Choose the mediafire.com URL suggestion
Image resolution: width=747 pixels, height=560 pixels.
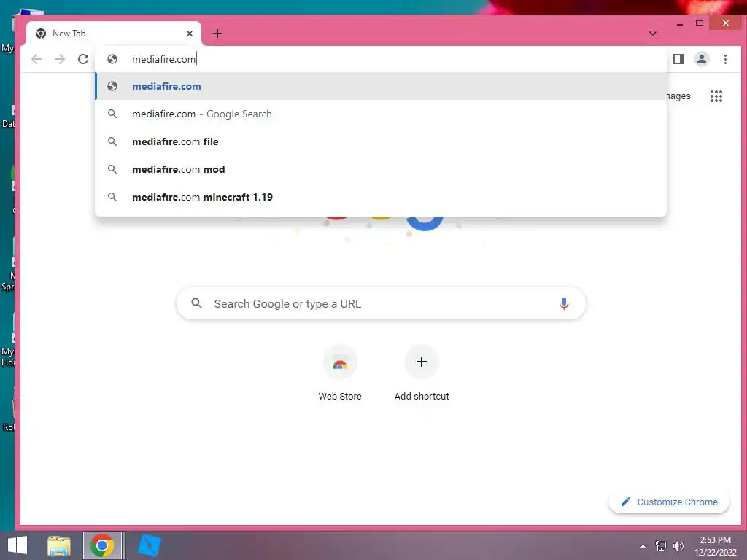pos(381,86)
